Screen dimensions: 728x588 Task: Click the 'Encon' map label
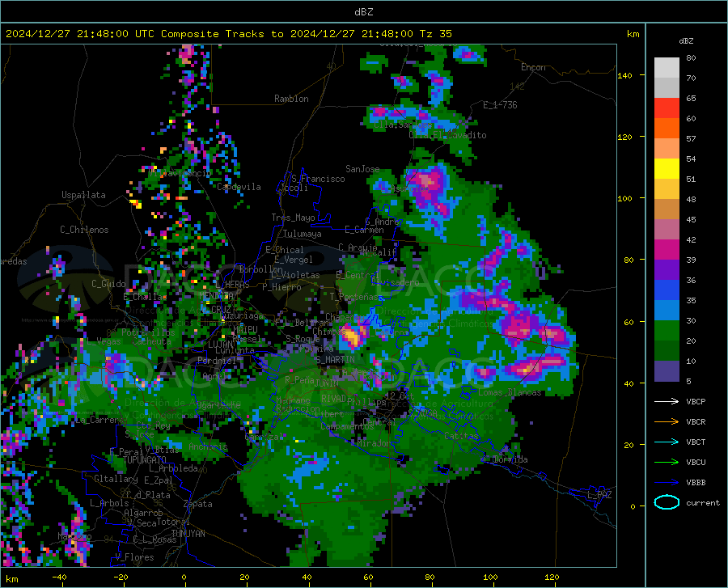coord(533,67)
